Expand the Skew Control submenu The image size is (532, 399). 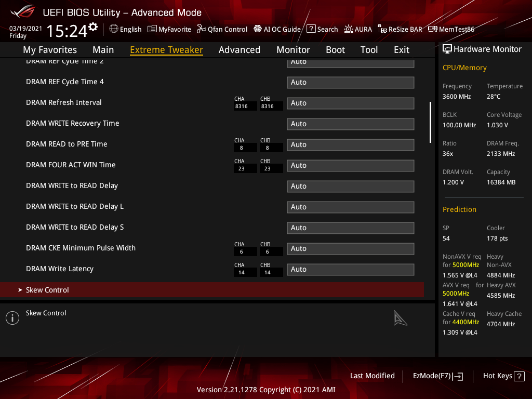click(x=212, y=290)
